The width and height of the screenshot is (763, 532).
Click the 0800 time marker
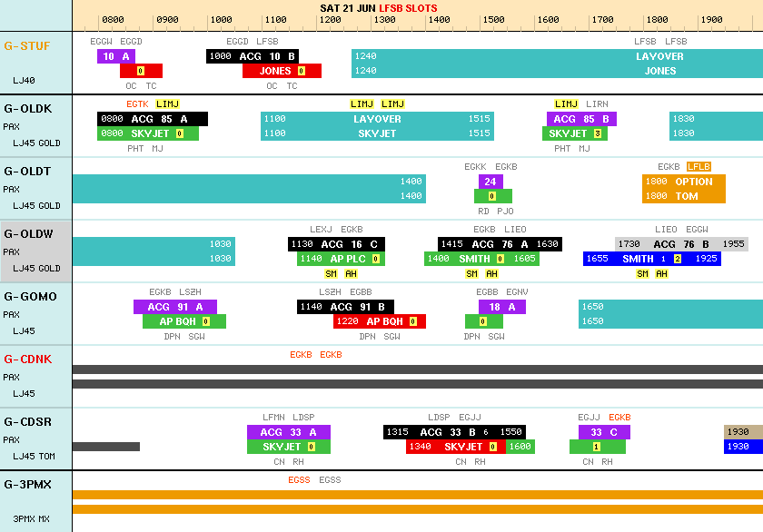113,20
